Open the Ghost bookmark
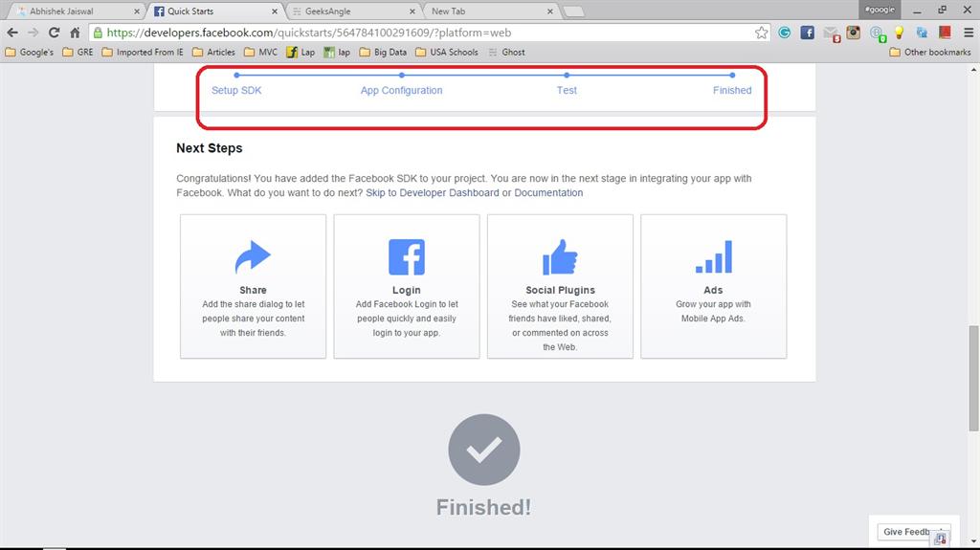 pos(506,52)
